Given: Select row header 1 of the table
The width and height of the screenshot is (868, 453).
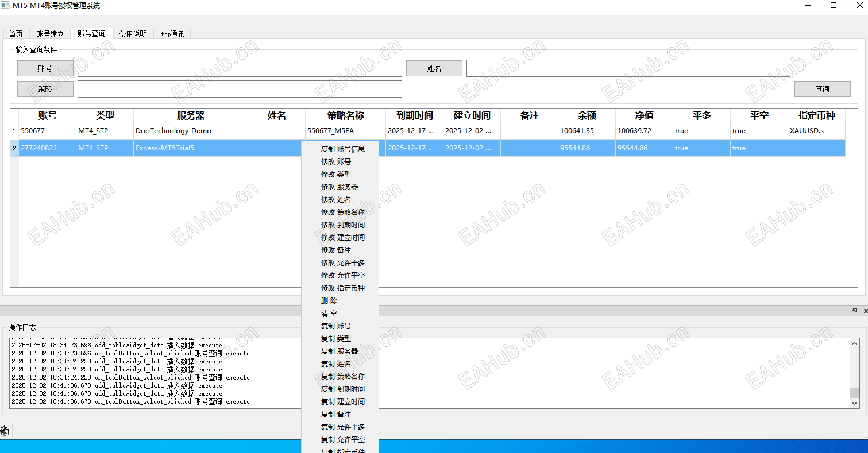Looking at the screenshot, I should tap(14, 131).
